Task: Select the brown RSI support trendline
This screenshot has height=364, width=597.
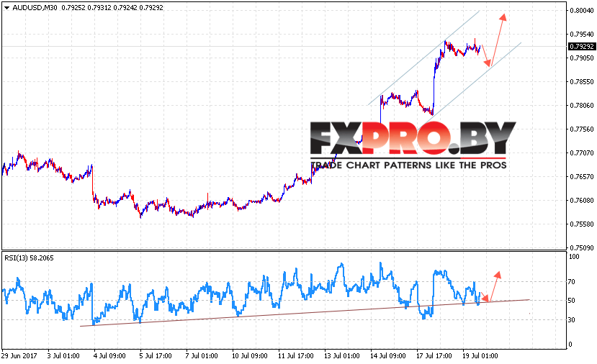Action: click(x=305, y=313)
